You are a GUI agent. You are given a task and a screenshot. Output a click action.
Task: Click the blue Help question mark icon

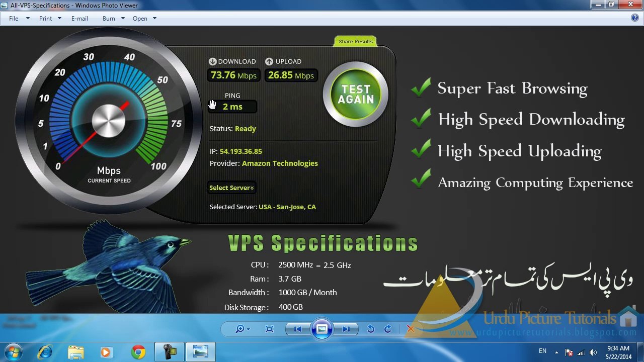[634, 18]
